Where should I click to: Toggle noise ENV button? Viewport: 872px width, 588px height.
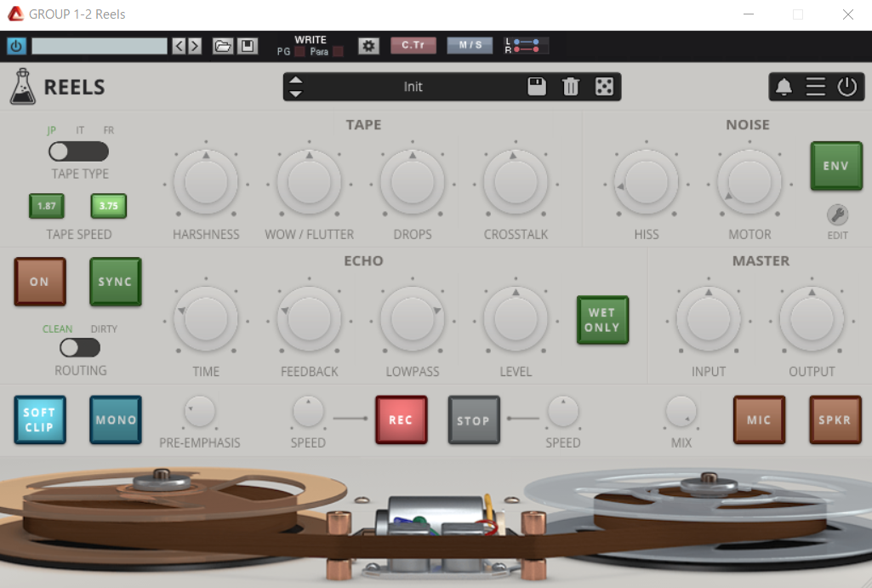tap(836, 166)
